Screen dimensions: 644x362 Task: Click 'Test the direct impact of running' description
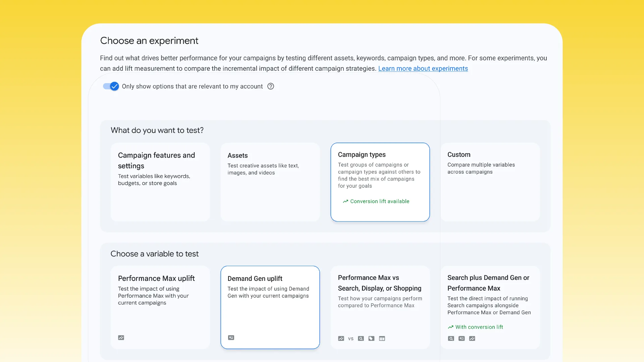click(489, 306)
